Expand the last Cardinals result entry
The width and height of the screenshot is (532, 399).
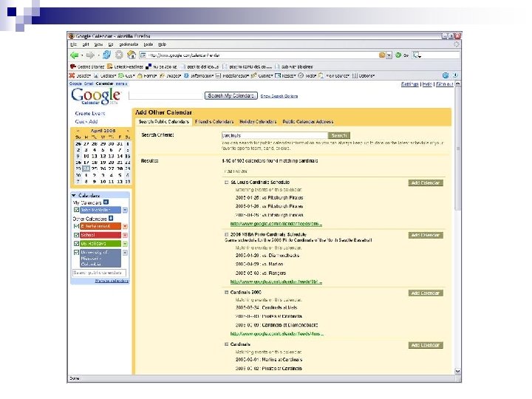point(226,344)
